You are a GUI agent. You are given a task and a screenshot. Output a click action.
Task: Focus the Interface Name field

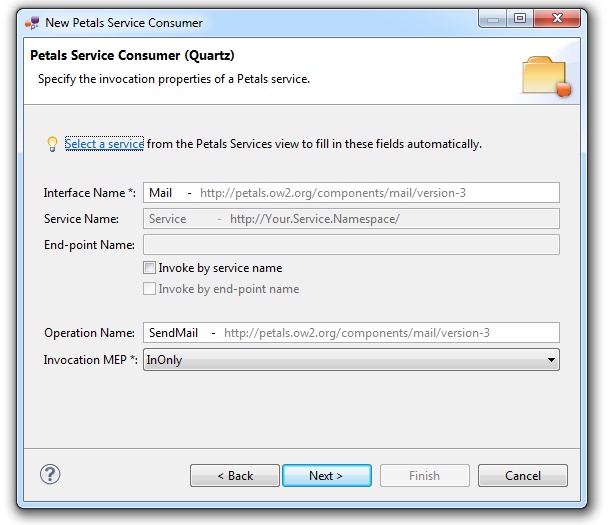pos(350,192)
